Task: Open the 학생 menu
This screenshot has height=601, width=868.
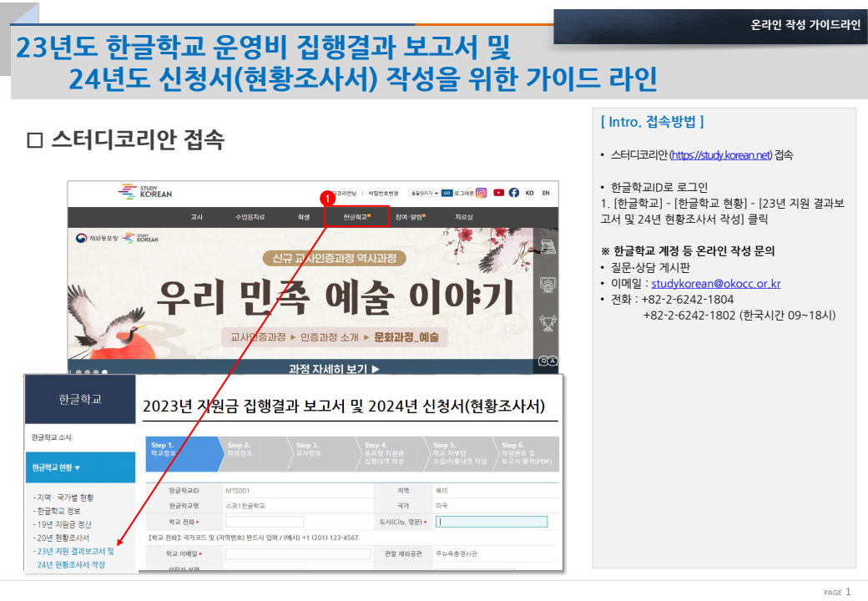Action: point(304,217)
